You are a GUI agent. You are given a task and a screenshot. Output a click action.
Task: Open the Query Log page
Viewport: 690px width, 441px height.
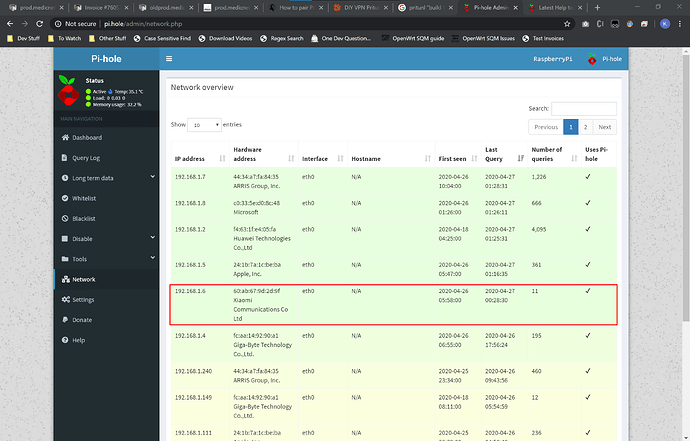[86, 157]
